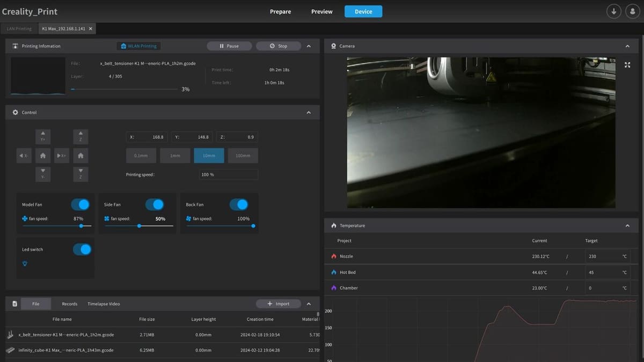The height and width of the screenshot is (362, 644).
Task: Toggle the Side Fan switch
Action: click(x=155, y=204)
